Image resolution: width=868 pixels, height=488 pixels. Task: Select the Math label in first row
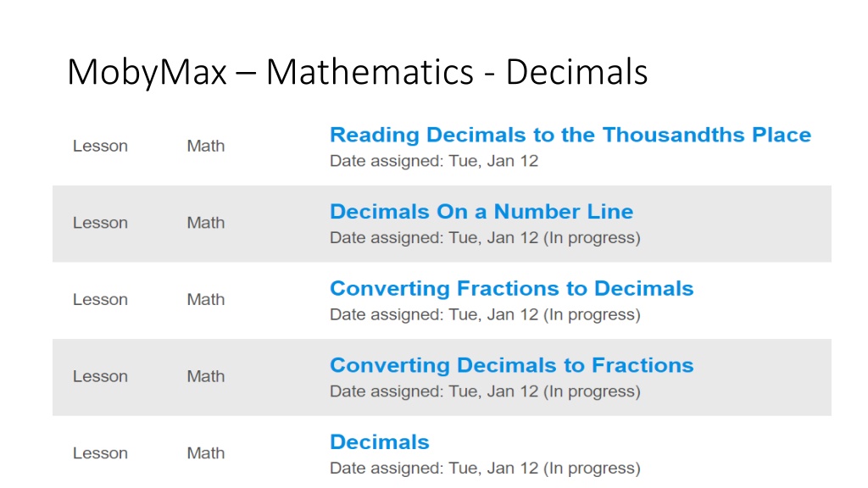pos(206,146)
